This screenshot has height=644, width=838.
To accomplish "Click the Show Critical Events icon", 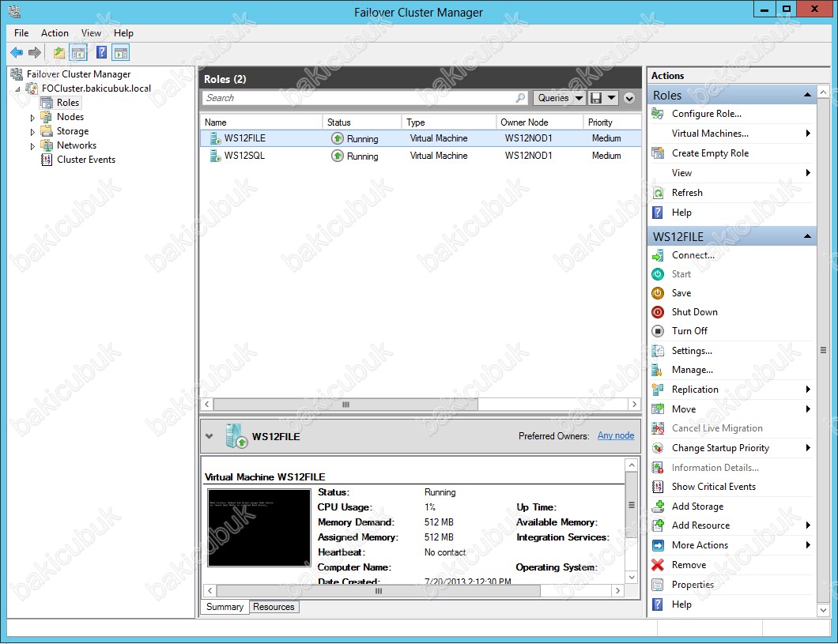I will point(658,487).
